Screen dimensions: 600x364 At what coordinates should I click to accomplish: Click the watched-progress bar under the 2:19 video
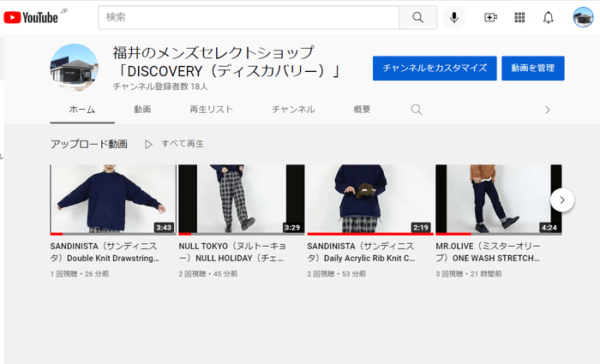370,233
